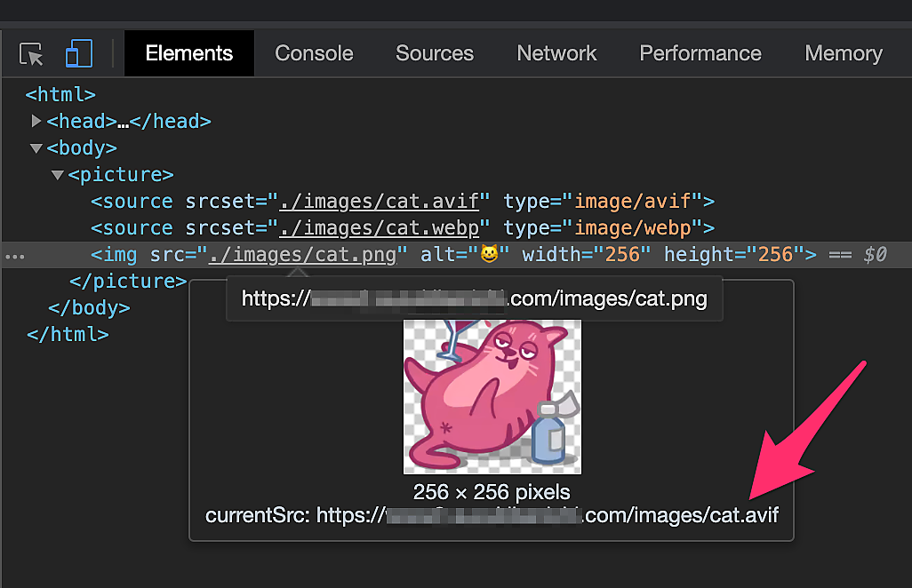The width and height of the screenshot is (912, 588).
Task: Click the img width attribute value 256
Action: coord(622,255)
